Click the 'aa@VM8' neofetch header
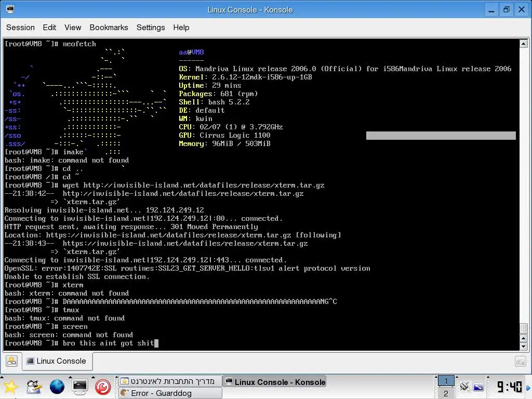532x399 pixels. [191, 52]
